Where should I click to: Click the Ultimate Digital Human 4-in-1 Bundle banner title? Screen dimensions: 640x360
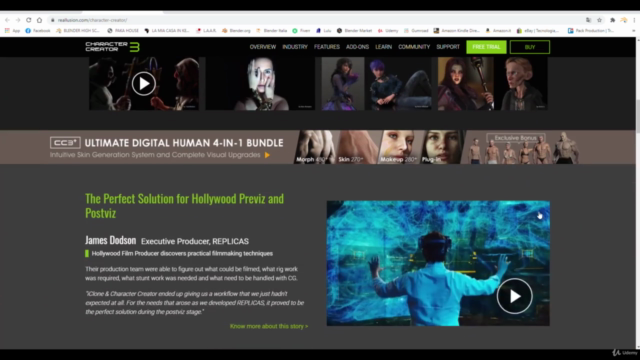[x=184, y=143]
